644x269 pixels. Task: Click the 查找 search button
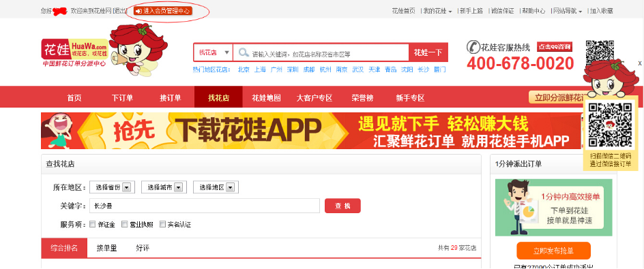tap(342, 206)
